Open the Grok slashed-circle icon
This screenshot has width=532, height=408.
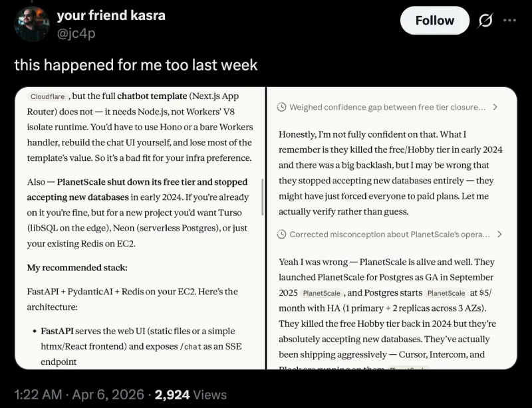click(x=485, y=21)
